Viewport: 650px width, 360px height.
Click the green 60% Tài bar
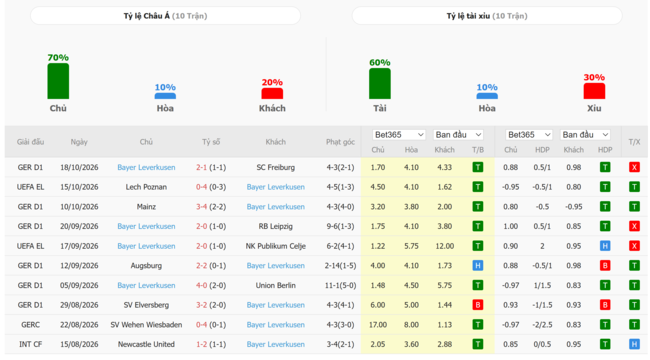[x=380, y=84]
